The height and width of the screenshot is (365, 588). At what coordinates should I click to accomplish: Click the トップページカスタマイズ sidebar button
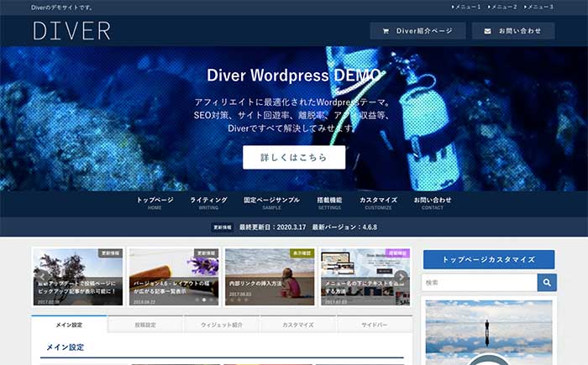click(489, 259)
